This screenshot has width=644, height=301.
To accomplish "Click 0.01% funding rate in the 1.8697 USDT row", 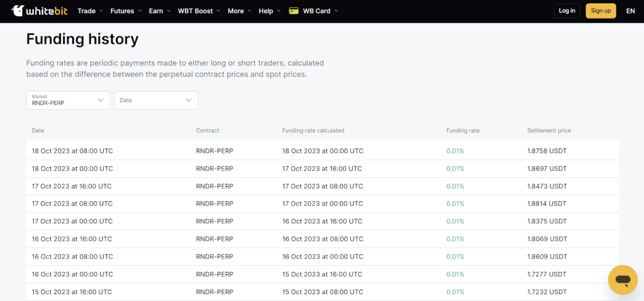I will tap(455, 168).
